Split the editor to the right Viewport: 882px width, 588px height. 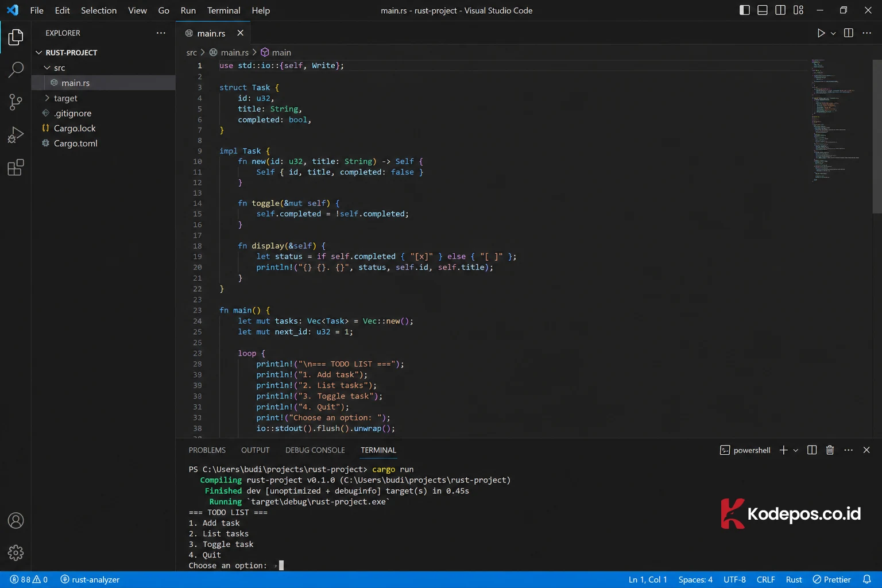click(x=849, y=33)
